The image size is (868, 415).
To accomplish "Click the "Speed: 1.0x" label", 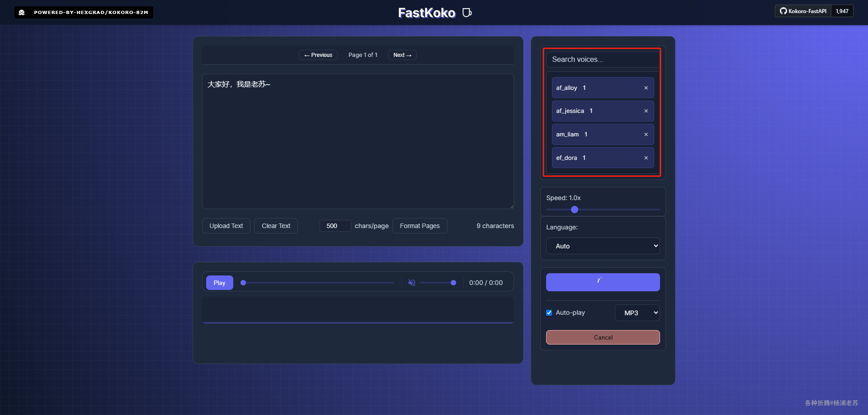I will 563,198.
